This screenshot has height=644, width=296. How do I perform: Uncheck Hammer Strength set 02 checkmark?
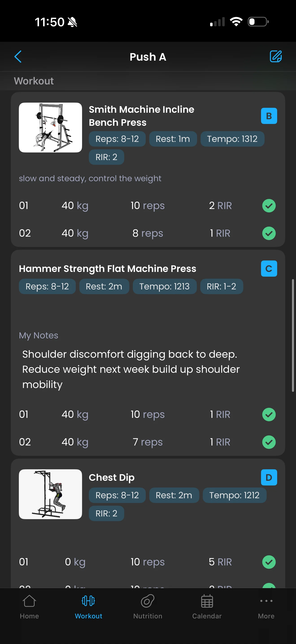[x=269, y=442]
